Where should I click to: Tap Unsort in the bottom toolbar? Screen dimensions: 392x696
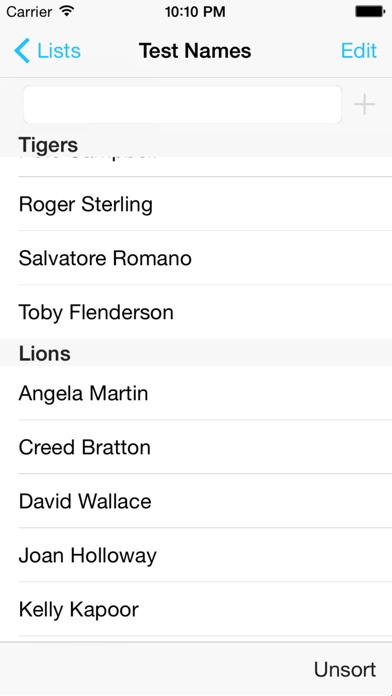pos(345,669)
